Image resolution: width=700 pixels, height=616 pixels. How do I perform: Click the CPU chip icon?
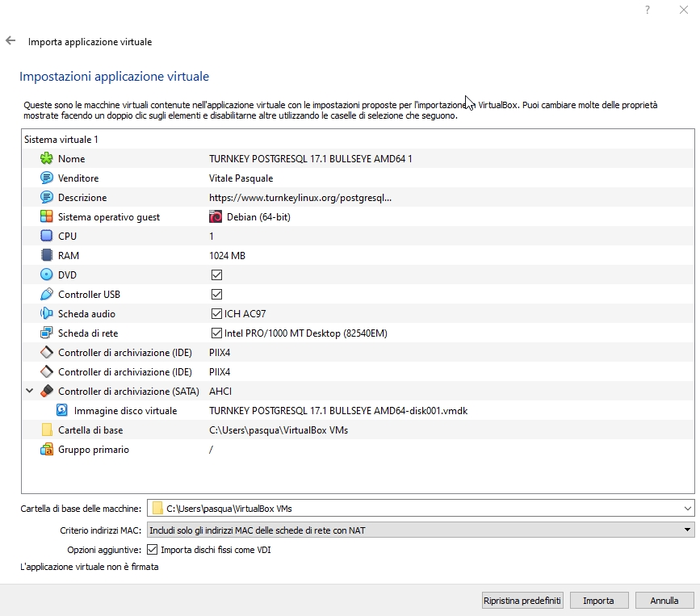click(47, 237)
